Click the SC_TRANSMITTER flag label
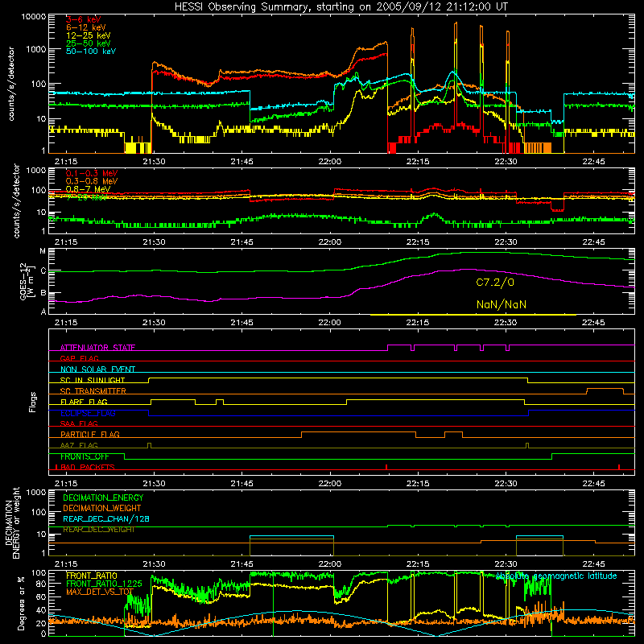The width and height of the screenshot is (644, 644). [x=93, y=391]
